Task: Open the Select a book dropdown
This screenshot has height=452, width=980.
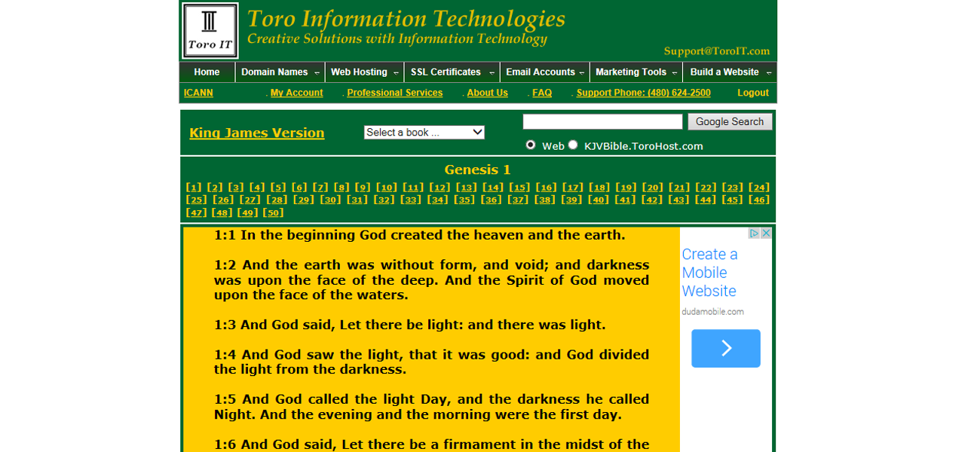Action: 424,132
